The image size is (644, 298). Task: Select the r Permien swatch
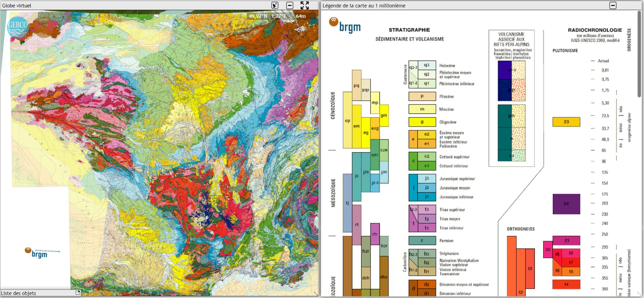click(x=422, y=240)
